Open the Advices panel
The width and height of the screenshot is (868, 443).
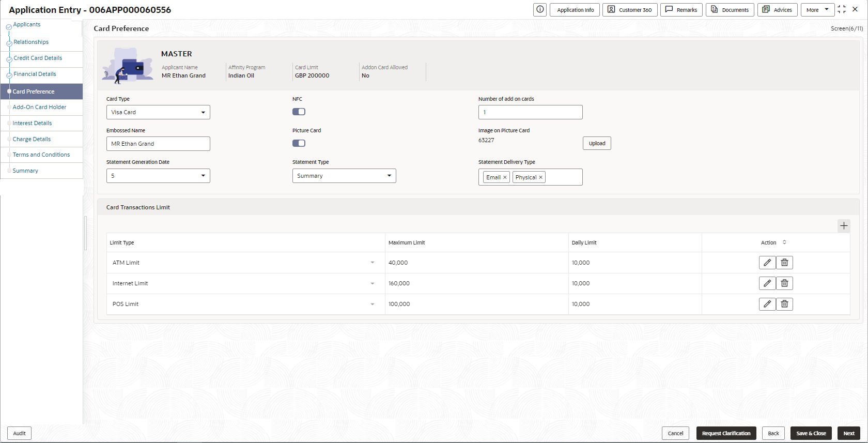click(x=777, y=10)
